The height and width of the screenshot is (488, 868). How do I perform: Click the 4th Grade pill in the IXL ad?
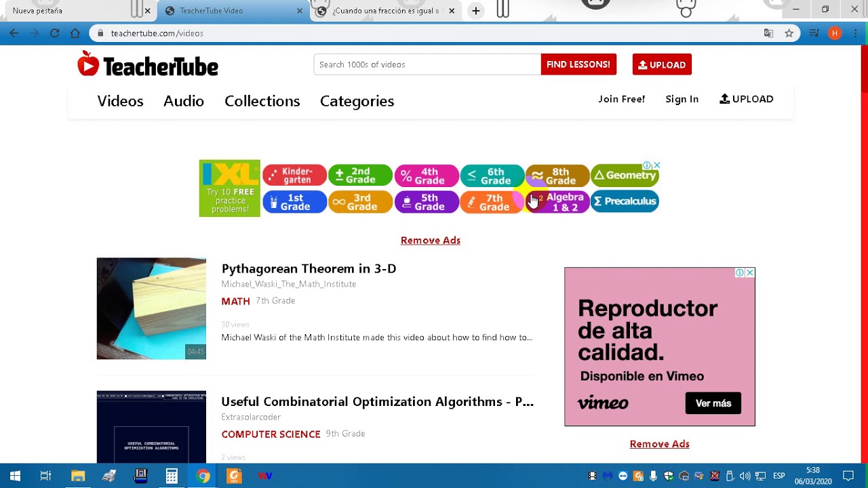(x=427, y=175)
